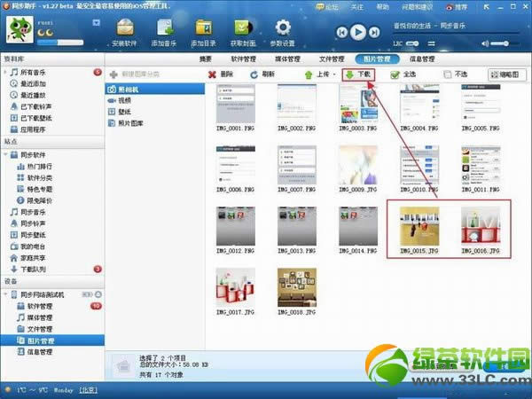Click the green 下载 download button
The width and height of the screenshot is (532, 399).
358,74
